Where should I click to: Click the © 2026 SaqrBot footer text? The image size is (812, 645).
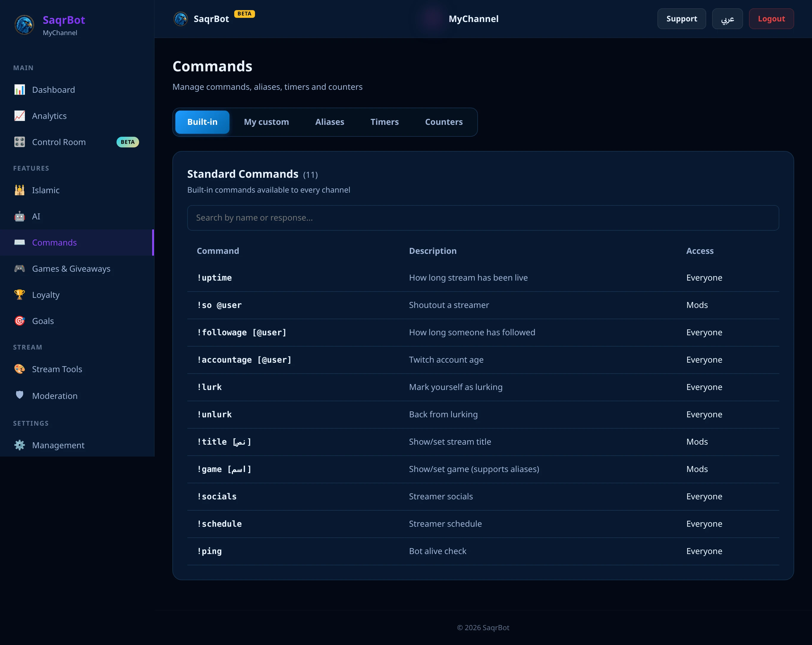click(x=483, y=628)
